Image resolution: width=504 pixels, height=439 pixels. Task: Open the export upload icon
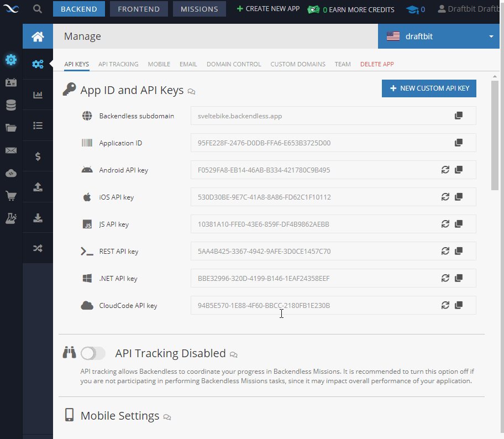pyautogui.click(x=38, y=187)
